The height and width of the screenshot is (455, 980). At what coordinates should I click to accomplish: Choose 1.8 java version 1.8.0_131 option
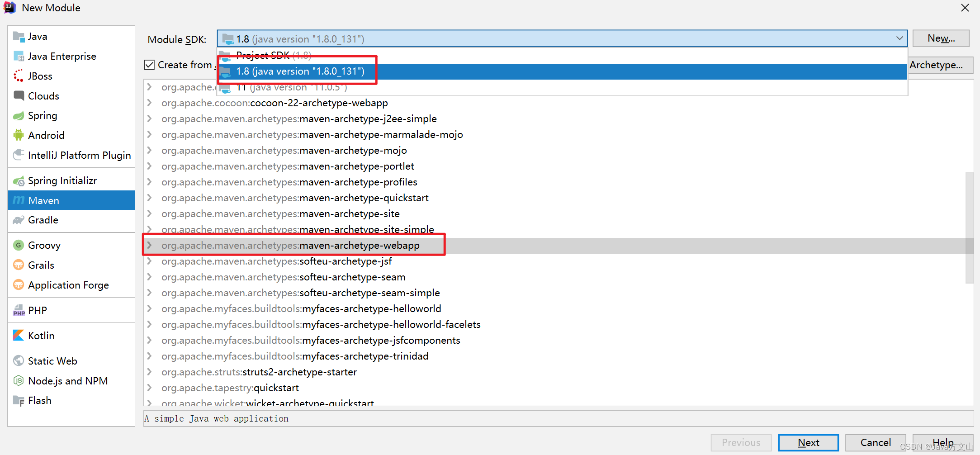(x=562, y=71)
